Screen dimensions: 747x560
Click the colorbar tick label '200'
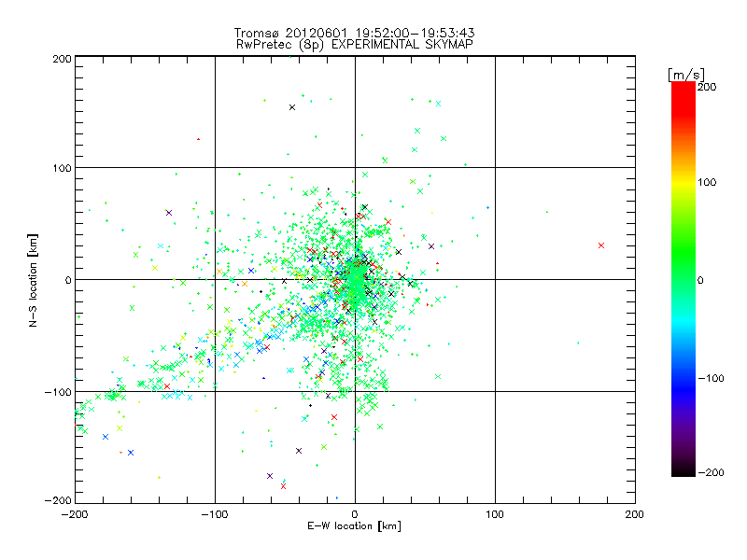[707, 87]
